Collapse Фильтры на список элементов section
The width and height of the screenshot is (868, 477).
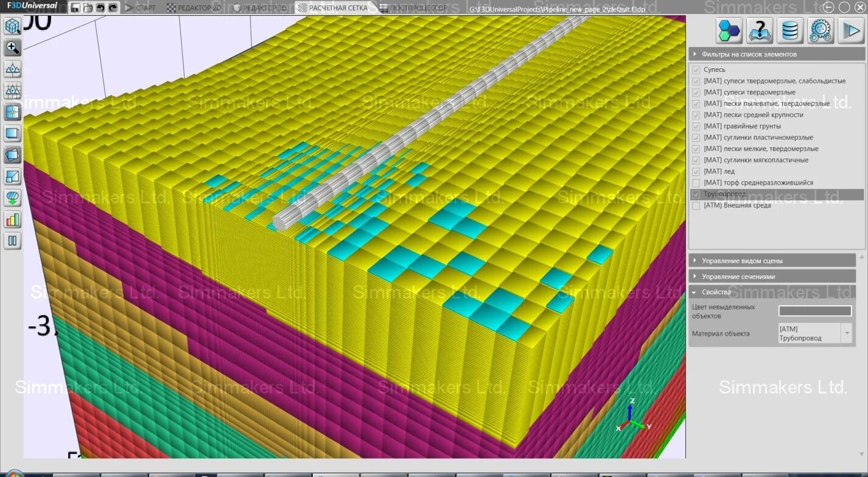[x=777, y=54]
